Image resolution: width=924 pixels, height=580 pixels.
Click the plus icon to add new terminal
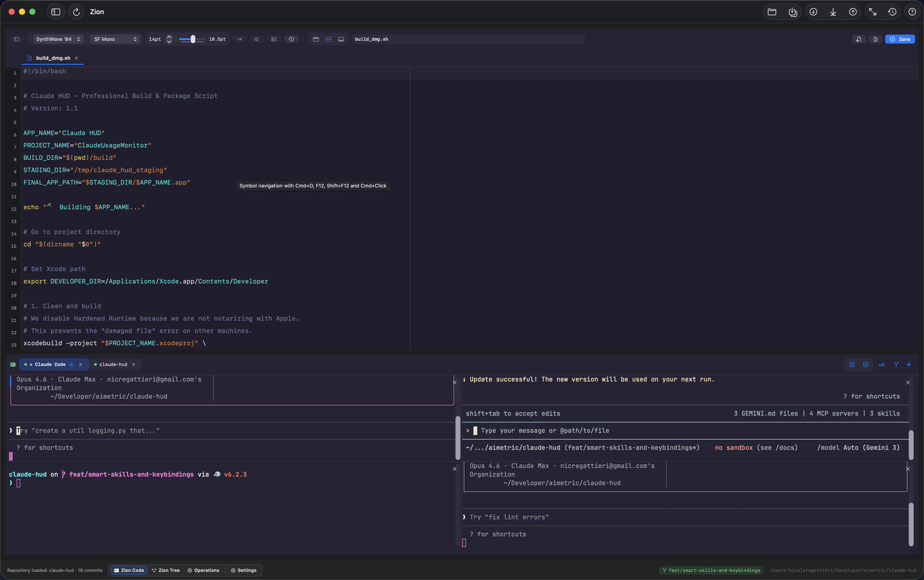click(x=909, y=364)
